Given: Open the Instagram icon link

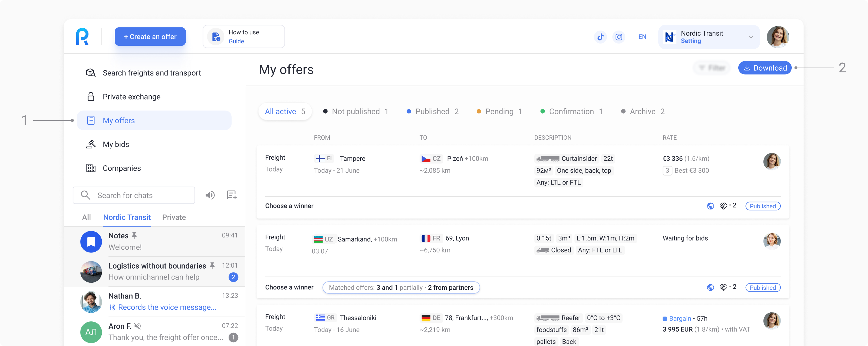Looking at the screenshot, I should tap(619, 37).
